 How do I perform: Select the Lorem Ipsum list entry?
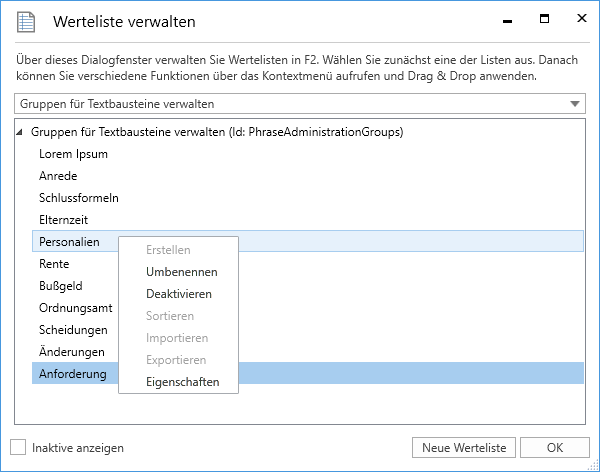73,154
